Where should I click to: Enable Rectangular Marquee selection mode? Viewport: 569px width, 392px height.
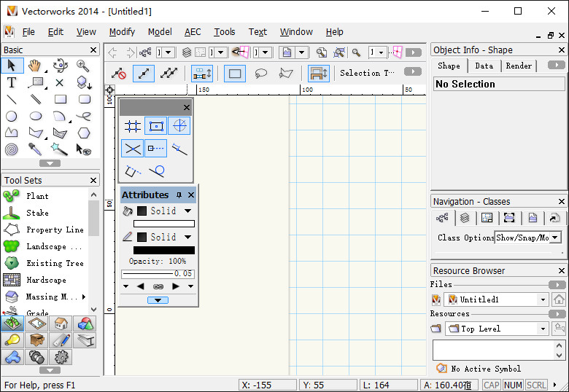(x=235, y=74)
